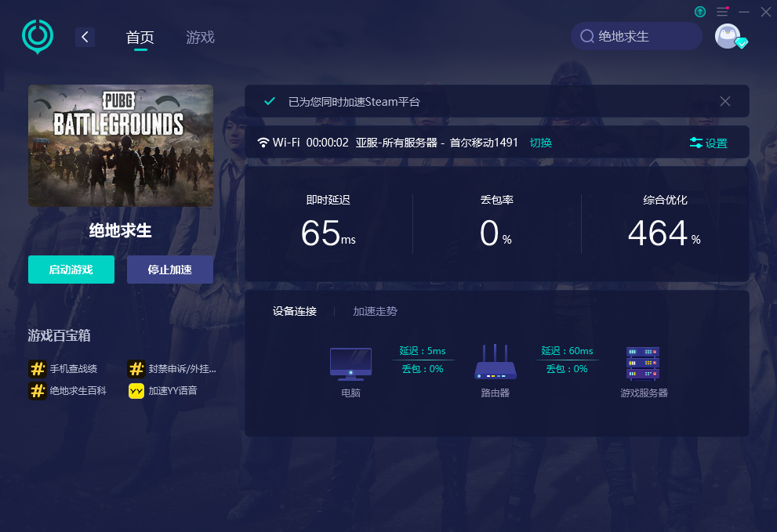The width and height of the screenshot is (777, 532).
Task: Open the 绝地求生百科 toolbox entry
Action: click(x=67, y=391)
